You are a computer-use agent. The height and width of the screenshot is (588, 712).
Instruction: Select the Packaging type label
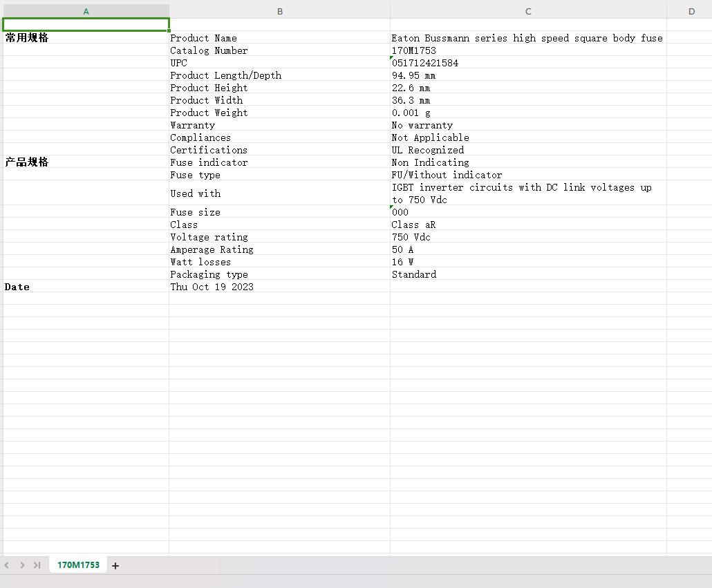[279, 274]
